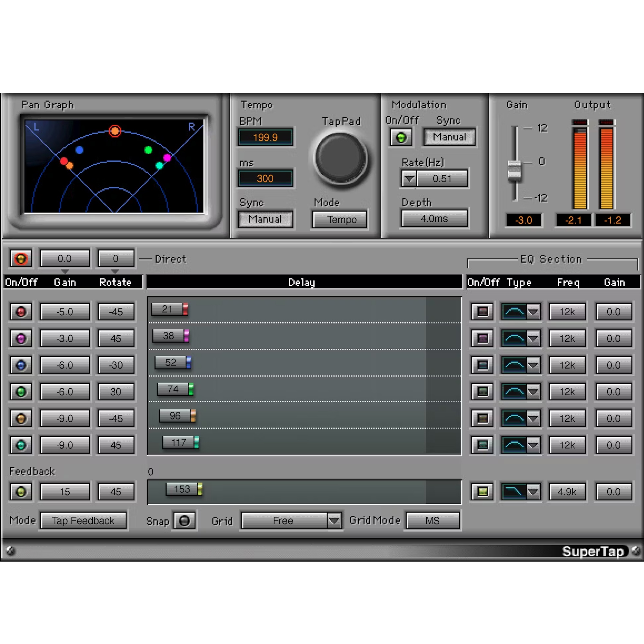Enable the third tap's on/off switch
The image size is (644, 644).
tap(21, 365)
